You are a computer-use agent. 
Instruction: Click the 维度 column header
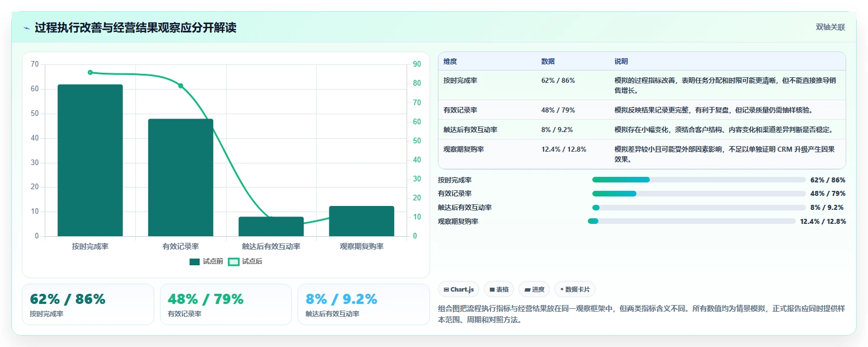point(450,62)
